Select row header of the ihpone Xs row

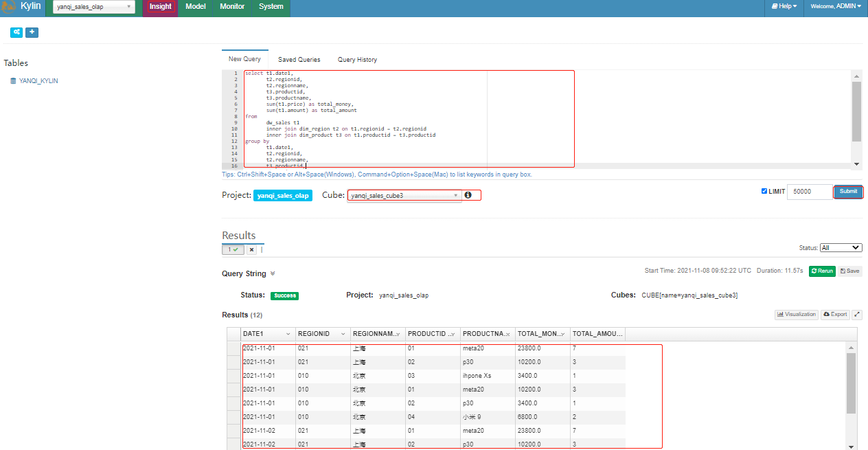point(234,376)
